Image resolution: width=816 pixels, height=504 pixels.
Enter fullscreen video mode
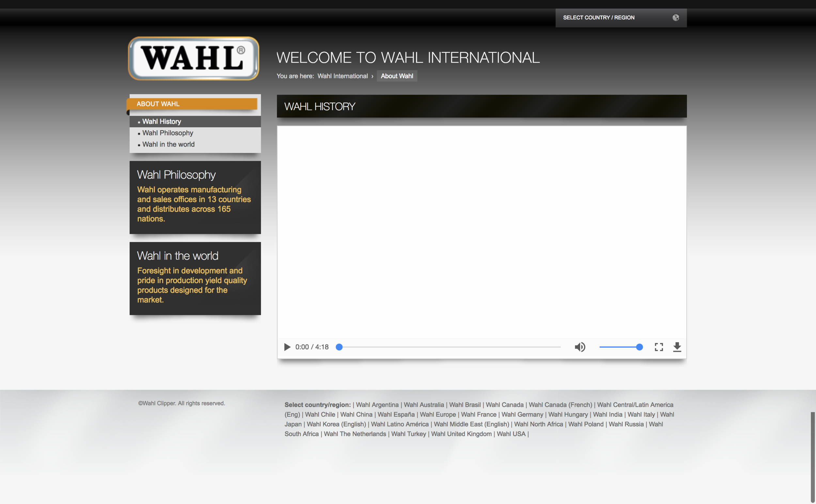point(659,347)
